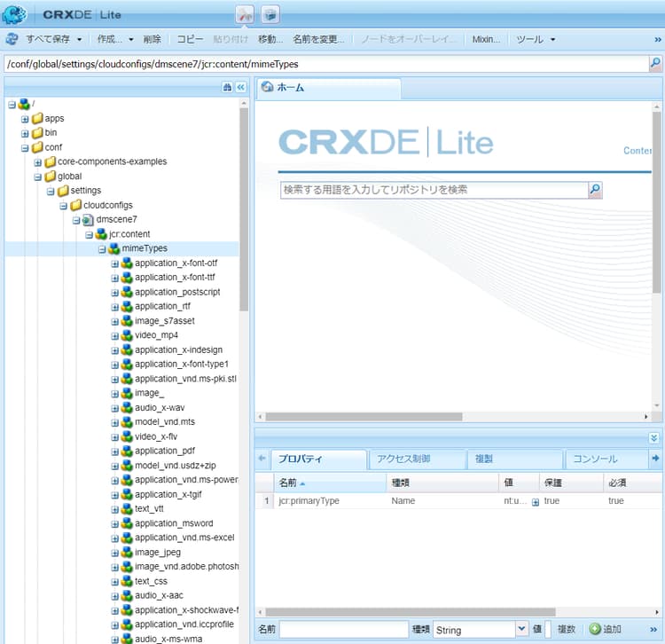Expand the image_s7asset node
The width and height of the screenshot is (665, 644).
[x=114, y=322]
